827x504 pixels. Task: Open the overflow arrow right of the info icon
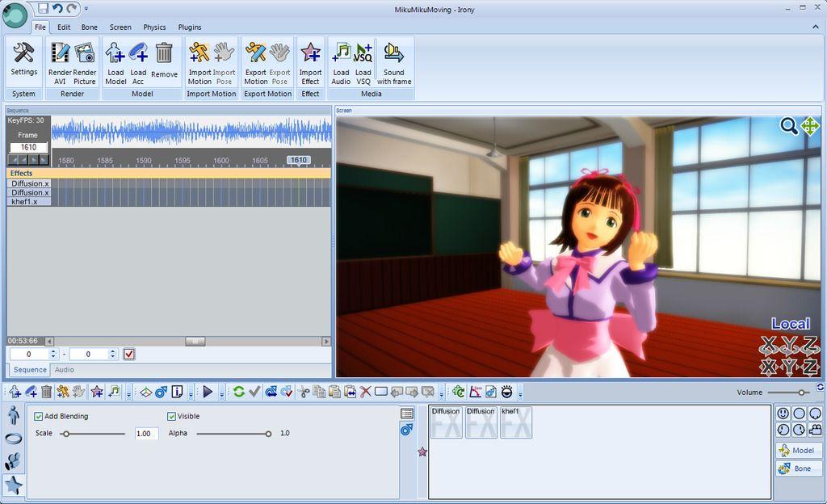(191, 393)
